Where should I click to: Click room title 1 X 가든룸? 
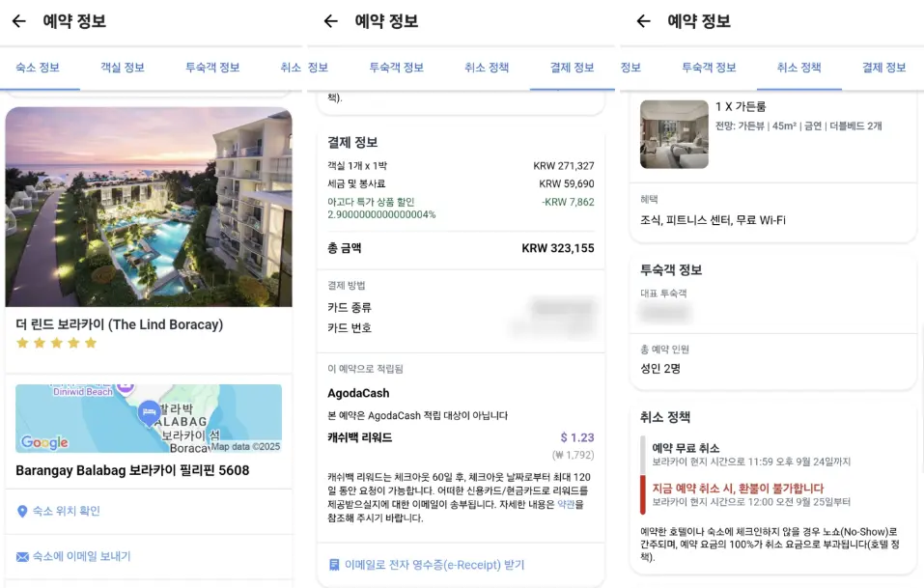(741, 106)
